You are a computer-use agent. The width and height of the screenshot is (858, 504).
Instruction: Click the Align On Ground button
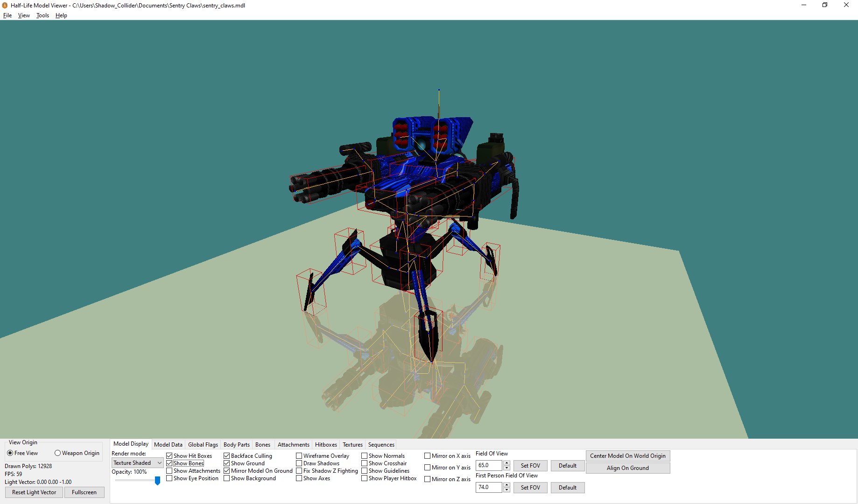[628, 468]
